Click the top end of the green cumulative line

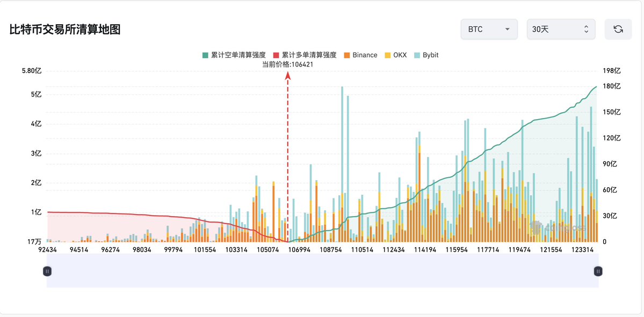[x=596, y=87]
